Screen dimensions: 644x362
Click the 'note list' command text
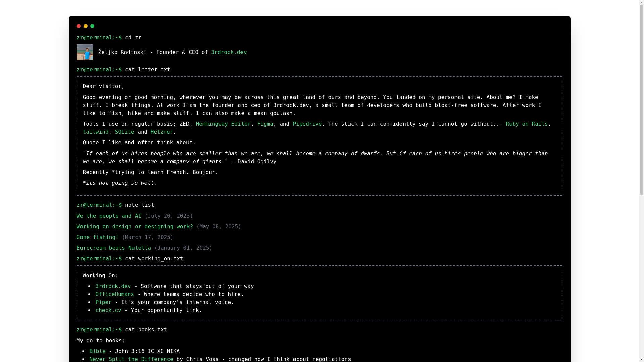(x=140, y=205)
